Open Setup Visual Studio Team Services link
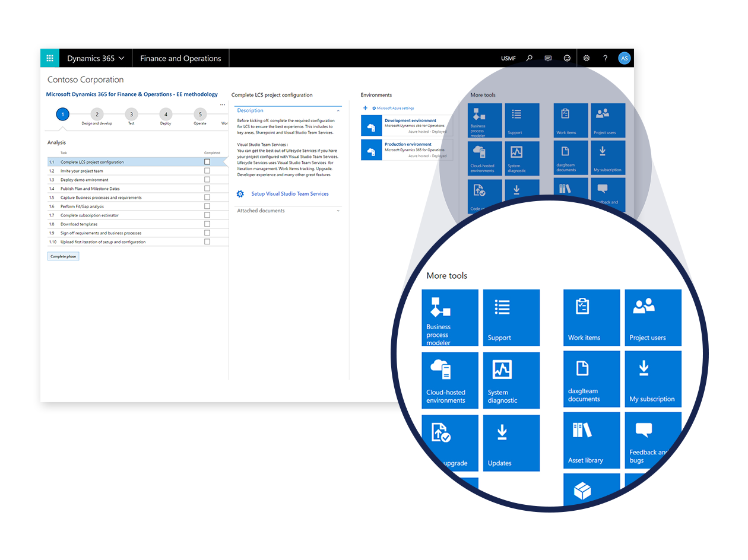The width and height of the screenshot is (748, 560). pyautogui.click(x=290, y=194)
